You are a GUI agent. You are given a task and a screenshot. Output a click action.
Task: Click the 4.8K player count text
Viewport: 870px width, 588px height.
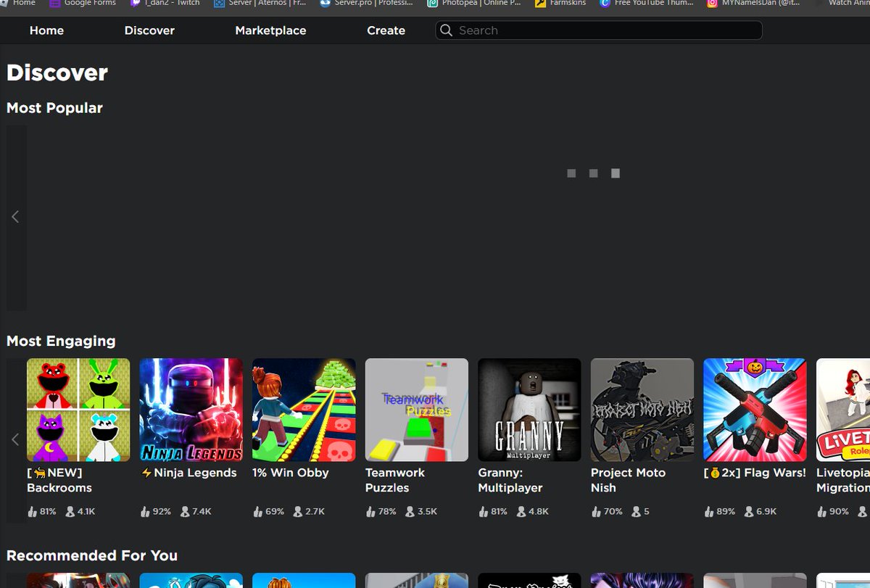point(539,512)
